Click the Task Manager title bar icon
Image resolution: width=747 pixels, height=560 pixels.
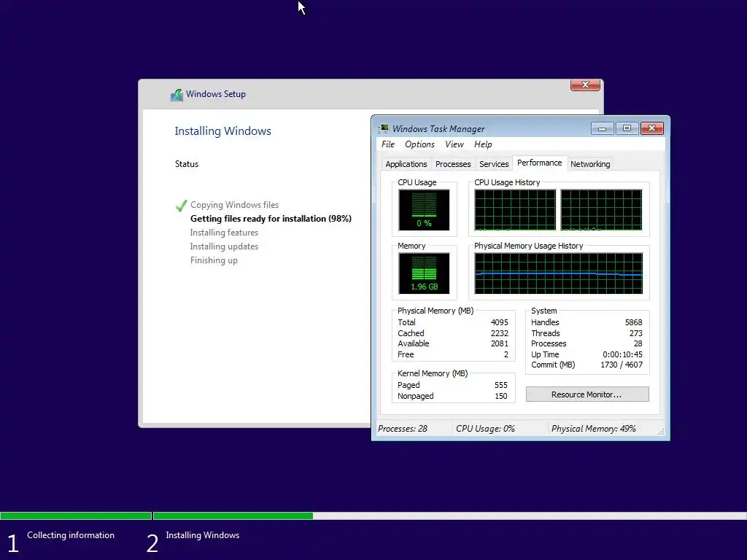[384, 128]
